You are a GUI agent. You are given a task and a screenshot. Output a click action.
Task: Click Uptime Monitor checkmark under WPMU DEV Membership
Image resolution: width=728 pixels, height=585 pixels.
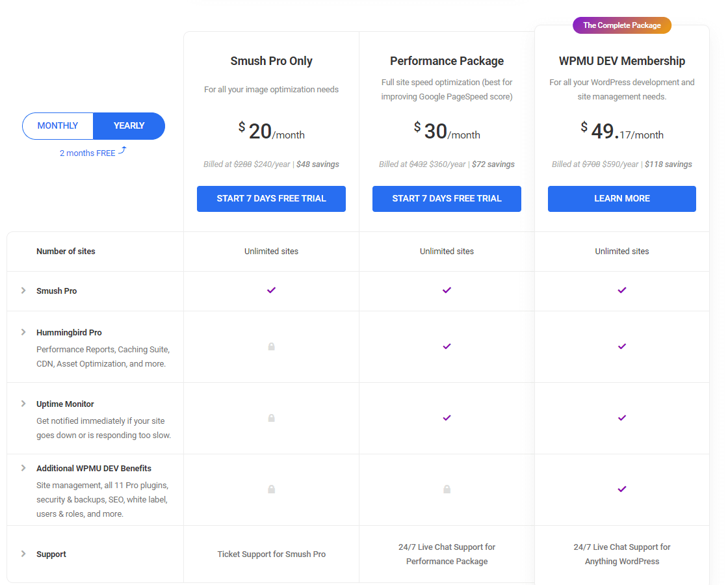(622, 418)
